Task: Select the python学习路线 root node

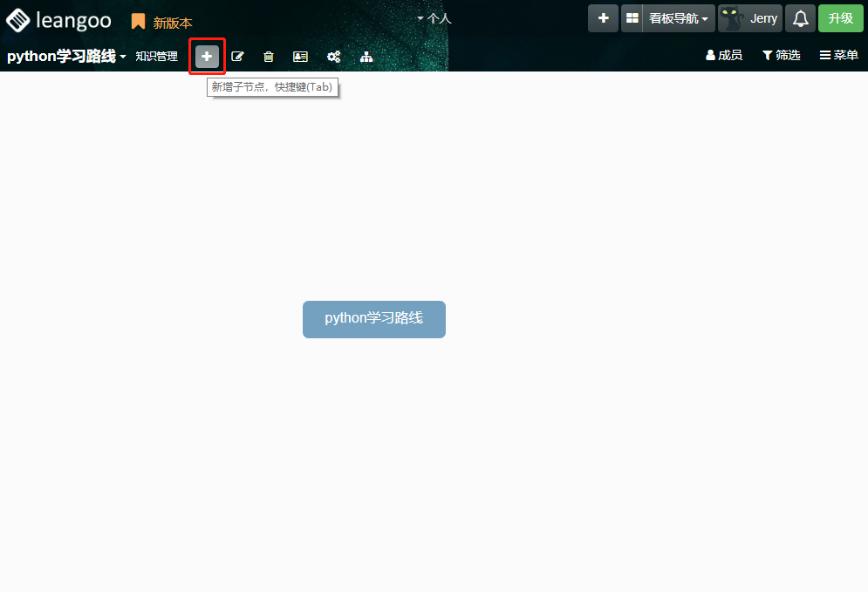Action: 373,318
